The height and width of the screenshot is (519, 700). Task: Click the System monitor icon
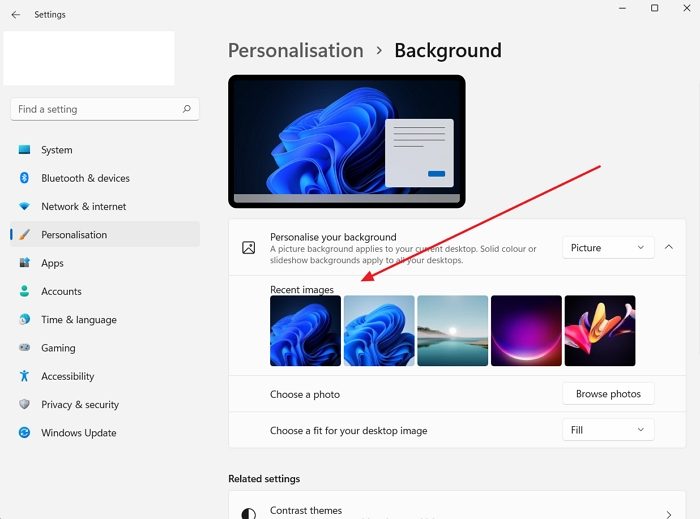coord(25,149)
